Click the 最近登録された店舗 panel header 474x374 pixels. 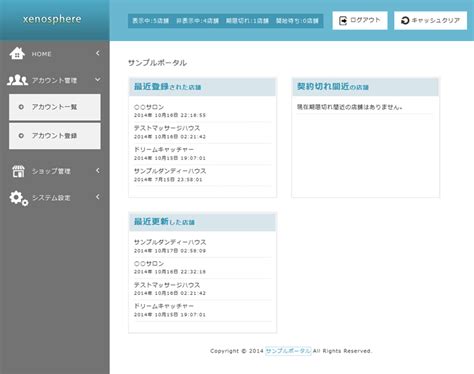pyautogui.click(x=202, y=87)
